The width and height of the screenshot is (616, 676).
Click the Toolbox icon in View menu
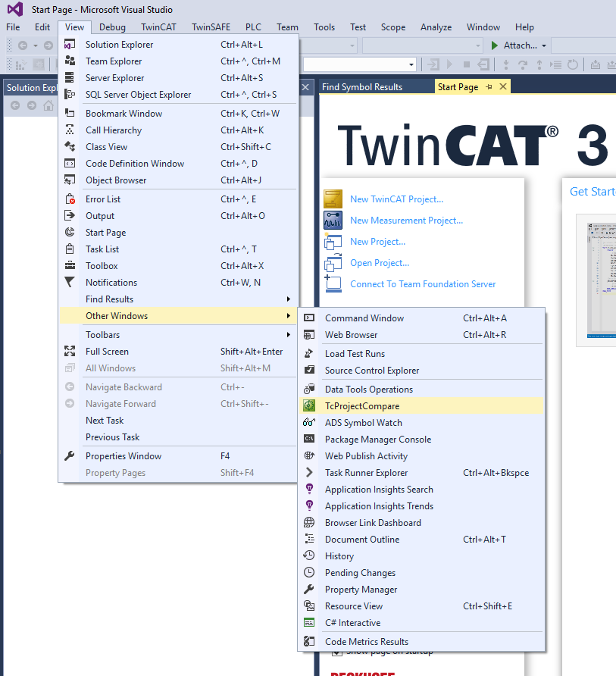click(x=70, y=266)
